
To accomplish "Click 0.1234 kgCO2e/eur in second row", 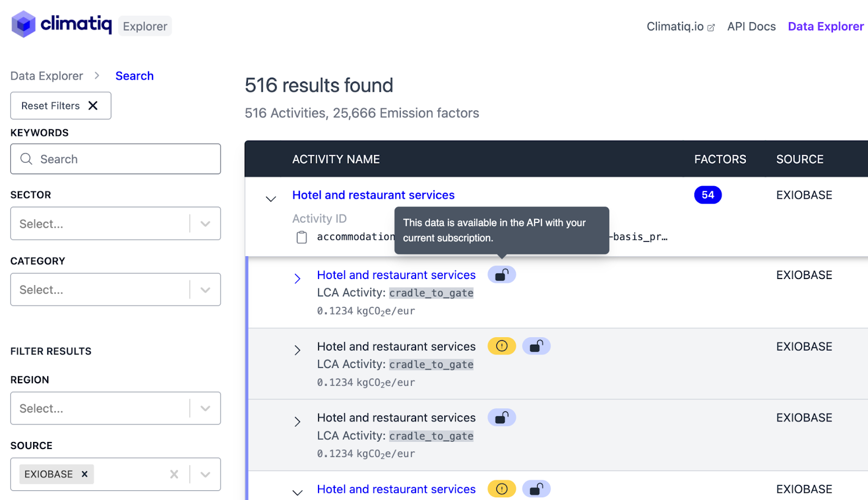I will pos(366,382).
